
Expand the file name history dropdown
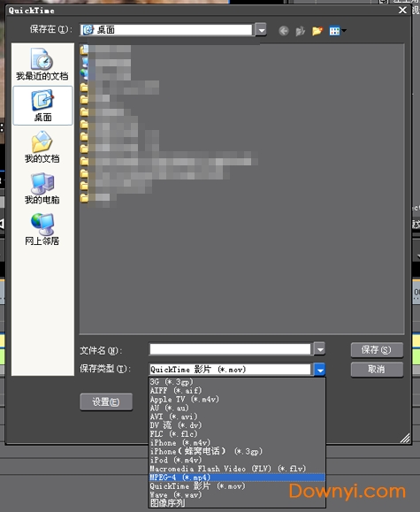coord(319,349)
